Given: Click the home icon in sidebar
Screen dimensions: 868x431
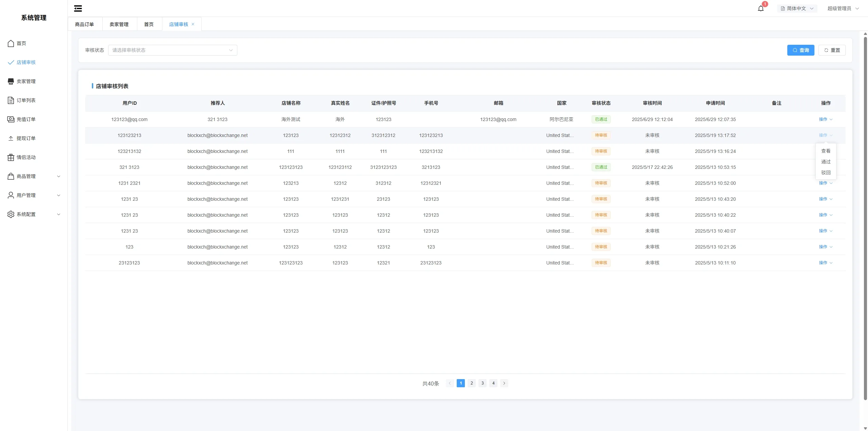Looking at the screenshot, I should click(11, 43).
